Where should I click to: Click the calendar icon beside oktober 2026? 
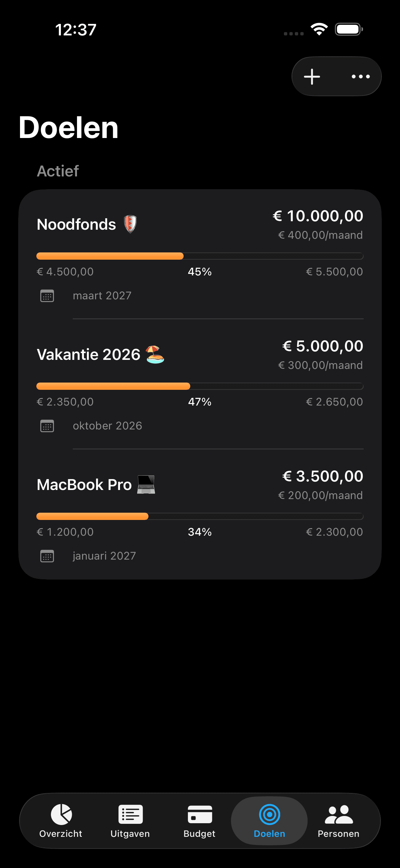47,426
